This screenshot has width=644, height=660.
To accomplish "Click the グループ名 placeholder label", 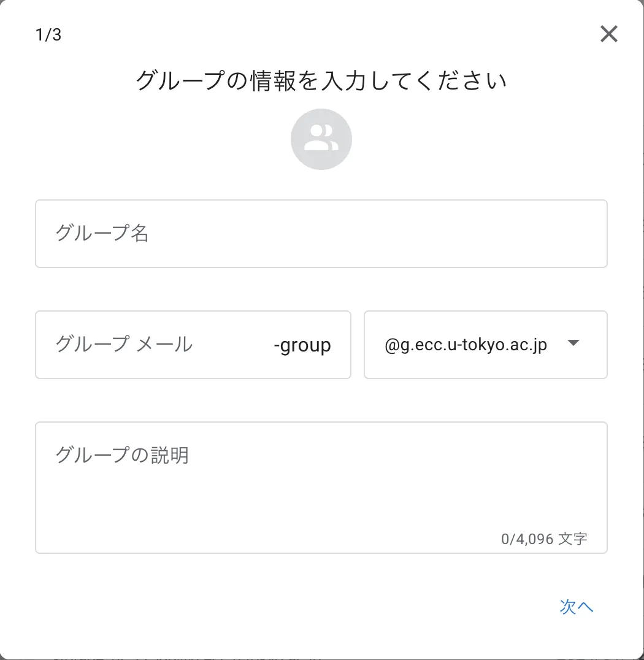I will [x=102, y=232].
